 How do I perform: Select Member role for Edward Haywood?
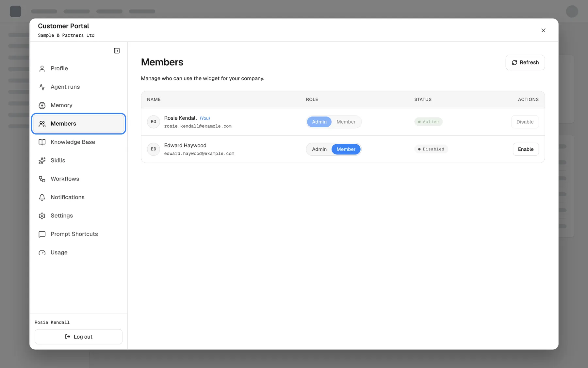pyautogui.click(x=346, y=149)
